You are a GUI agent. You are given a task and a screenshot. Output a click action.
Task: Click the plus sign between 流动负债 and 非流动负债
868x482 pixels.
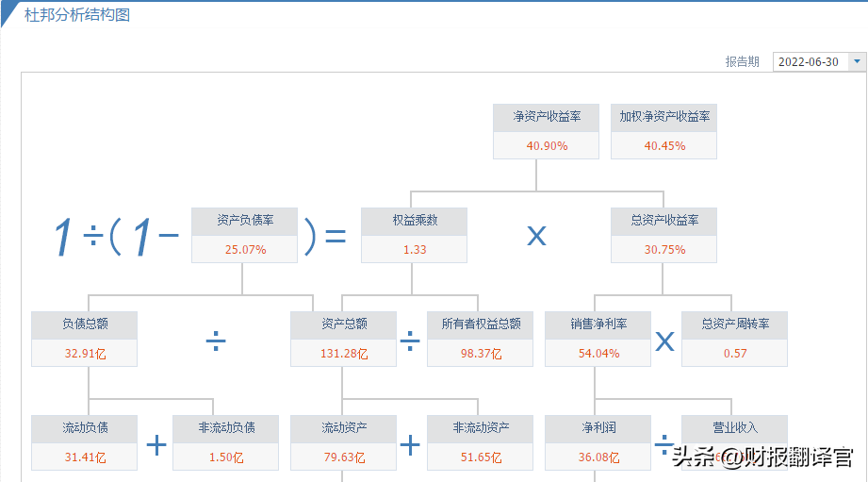[156, 444]
